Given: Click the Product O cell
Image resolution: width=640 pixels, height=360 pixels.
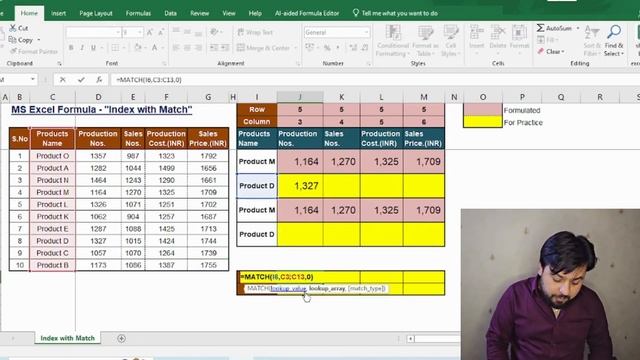Looking at the screenshot, I should tap(52, 156).
